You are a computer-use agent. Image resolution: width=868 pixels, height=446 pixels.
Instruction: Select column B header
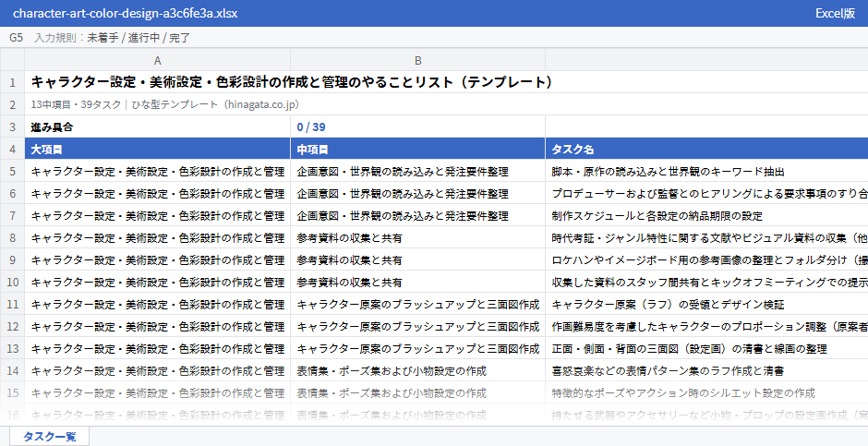[417, 60]
